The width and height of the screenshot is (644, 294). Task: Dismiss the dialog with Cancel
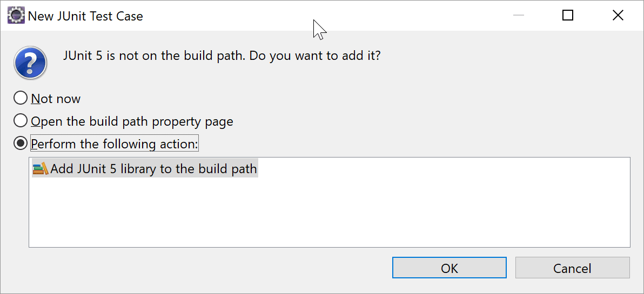click(572, 268)
